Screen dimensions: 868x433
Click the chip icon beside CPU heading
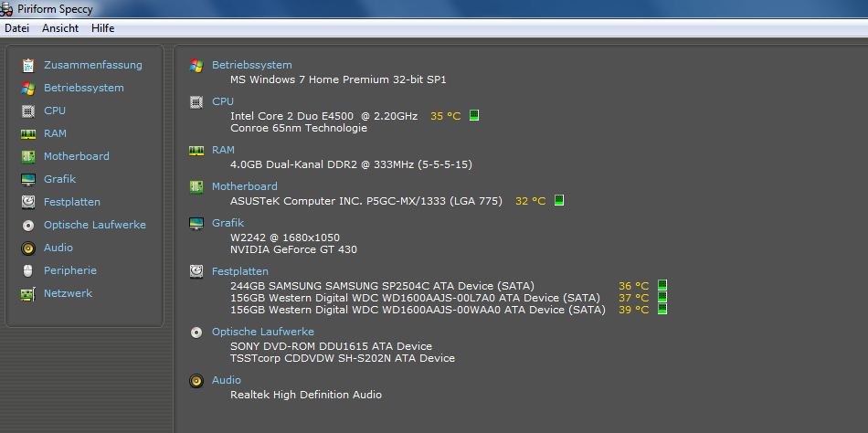(x=196, y=102)
